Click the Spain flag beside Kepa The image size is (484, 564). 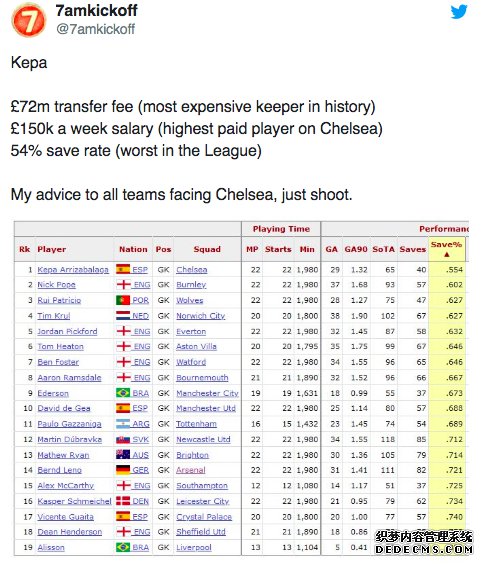[123, 269]
